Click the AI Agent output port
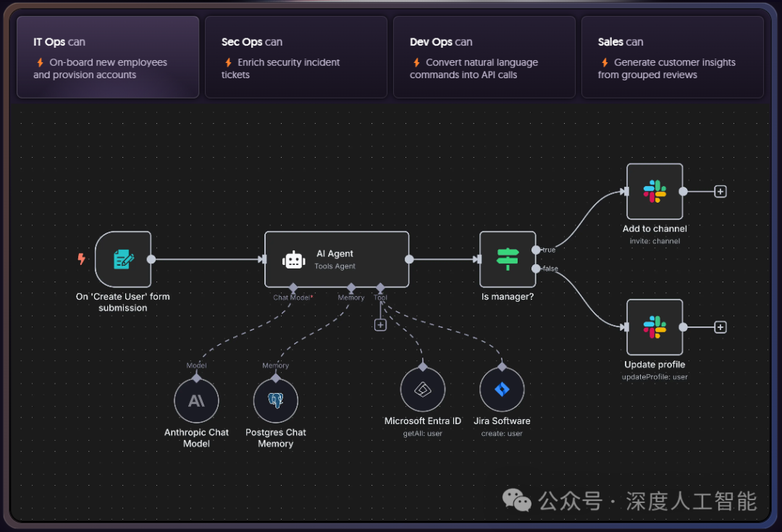This screenshot has height=532, width=782. tap(409, 259)
